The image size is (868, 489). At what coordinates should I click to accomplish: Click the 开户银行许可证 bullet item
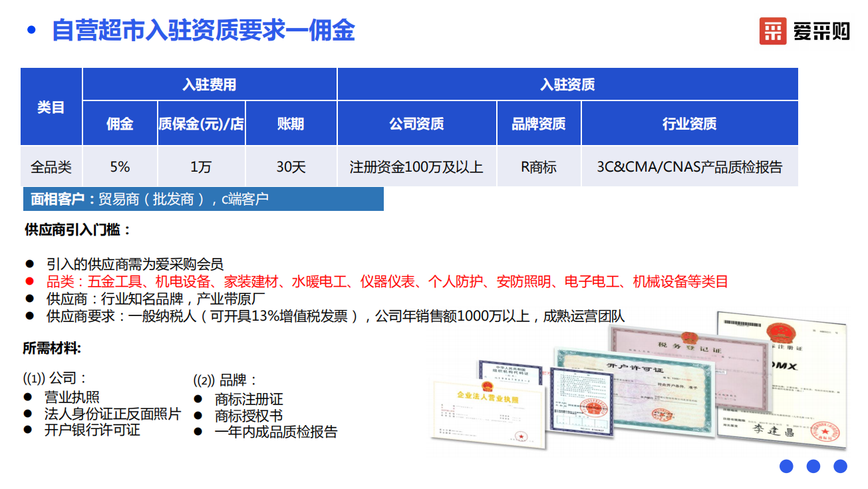click(x=92, y=430)
